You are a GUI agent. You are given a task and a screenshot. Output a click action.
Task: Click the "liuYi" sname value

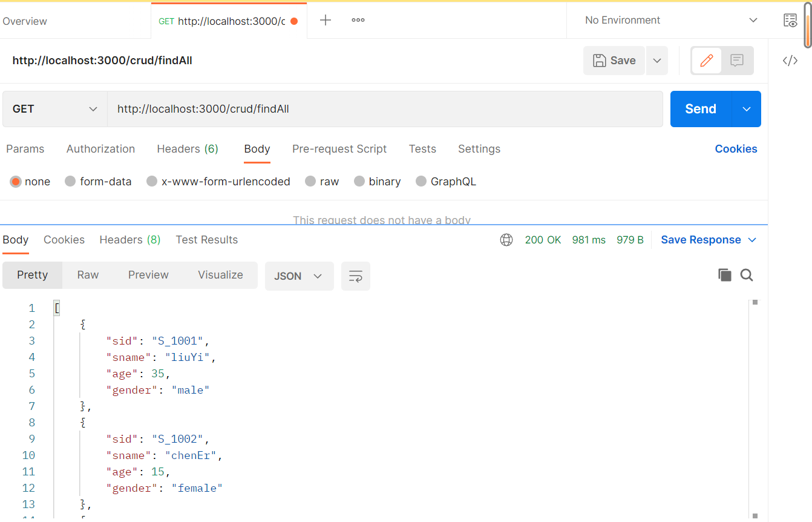point(188,357)
